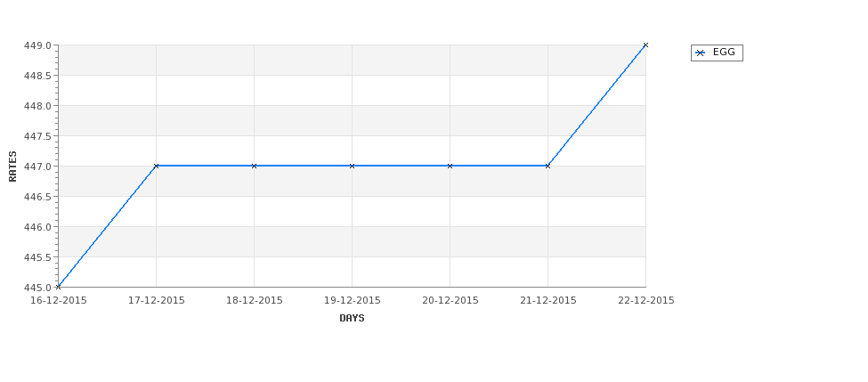Select the data marker at 21-12-2015

pyautogui.click(x=548, y=167)
